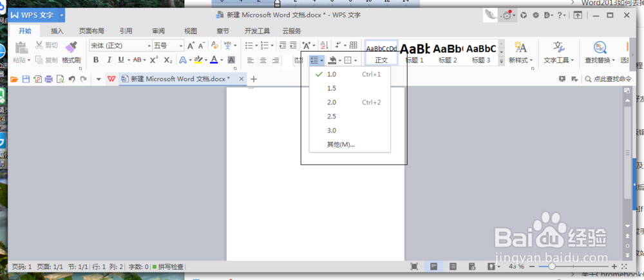Screen dimensions: 644x280
Task: Expand the bullet list dropdown arrow
Action: [257, 46]
